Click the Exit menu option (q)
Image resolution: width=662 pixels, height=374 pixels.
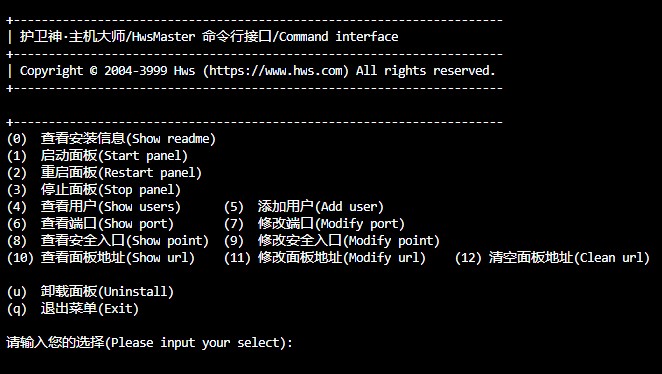(x=73, y=309)
